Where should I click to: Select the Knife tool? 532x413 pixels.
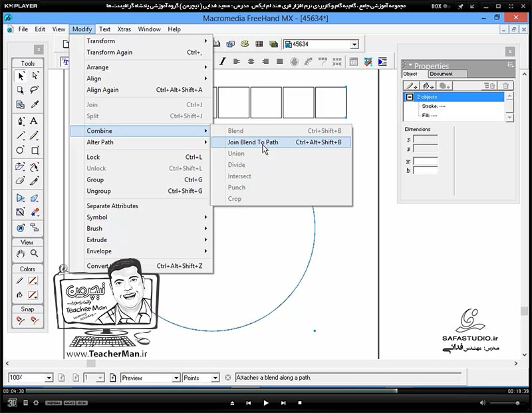[35, 181]
